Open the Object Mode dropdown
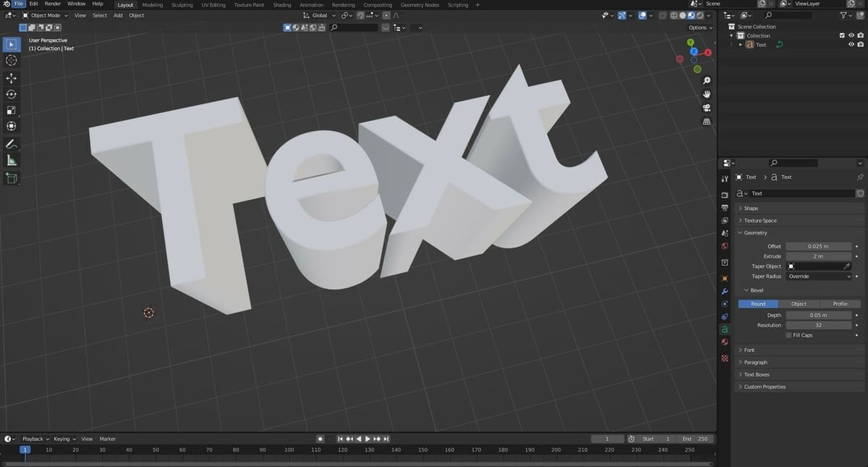Image resolution: width=868 pixels, height=467 pixels. (x=45, y=15)
